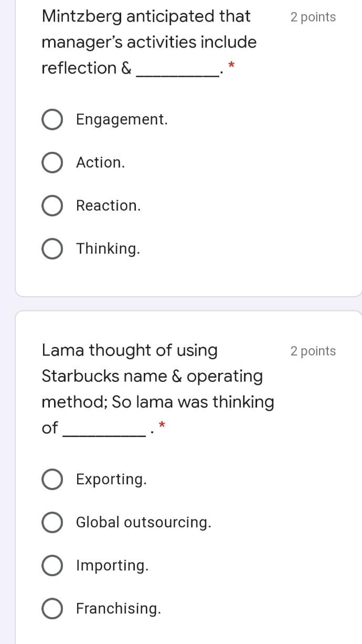Pick the Franchising radio button
This screenshot has width=362, height=644.
52,609
